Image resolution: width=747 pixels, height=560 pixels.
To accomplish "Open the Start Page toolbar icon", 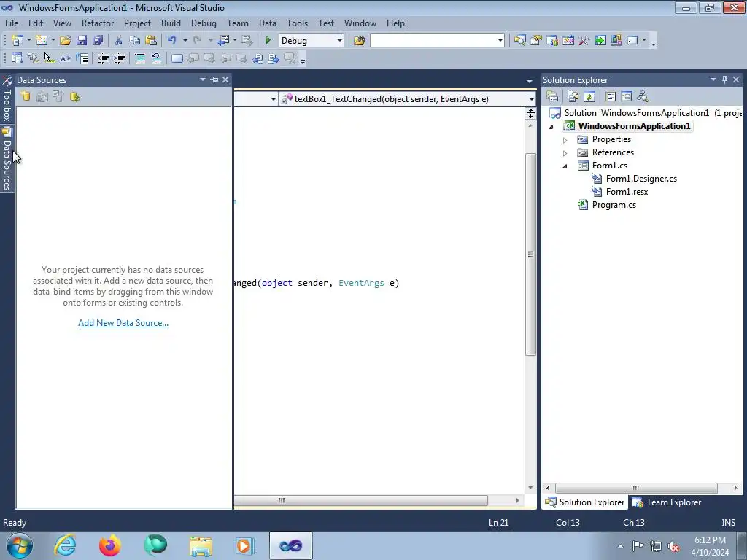I will point(600,41).
